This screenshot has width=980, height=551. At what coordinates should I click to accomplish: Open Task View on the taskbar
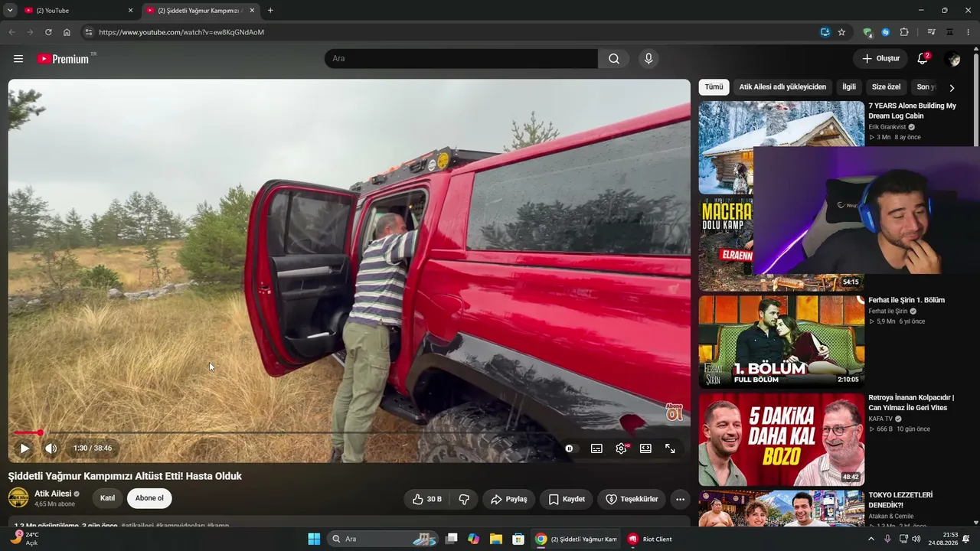coord(452,539)
